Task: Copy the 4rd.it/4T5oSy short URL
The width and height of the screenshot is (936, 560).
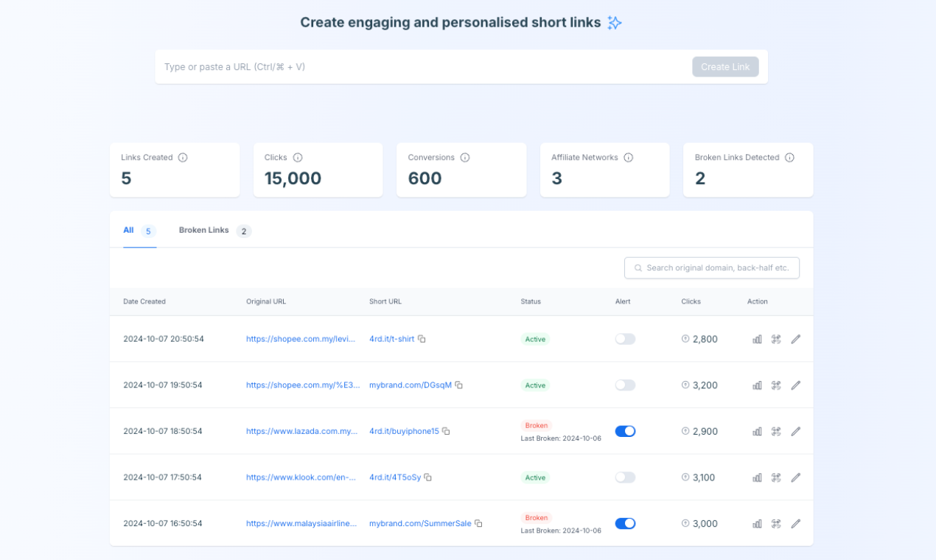Action: [x=428, y=477]
